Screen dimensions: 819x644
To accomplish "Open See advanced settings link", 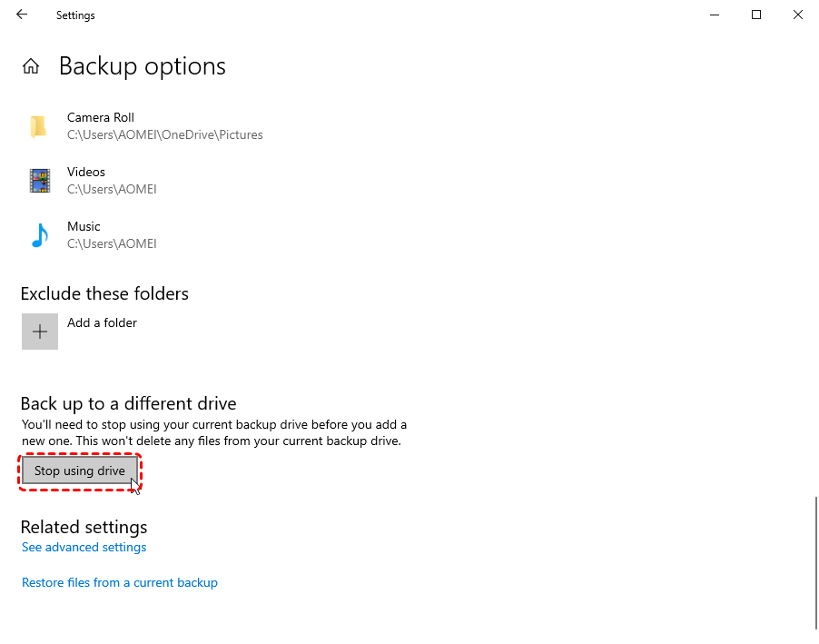I will pos(84,548).
